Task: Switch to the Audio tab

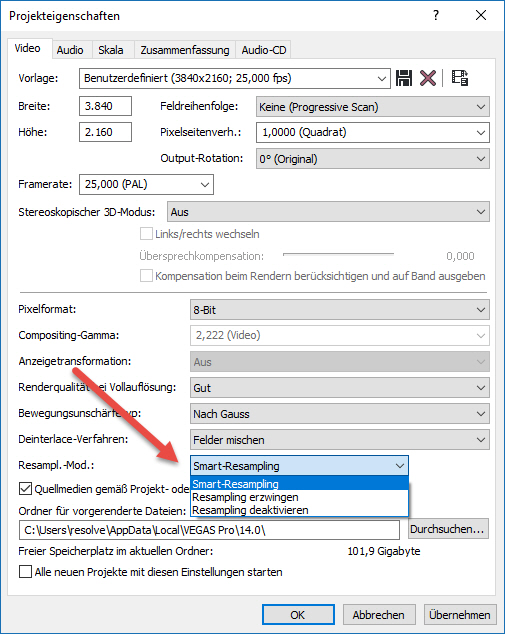Action: point(70,50)
